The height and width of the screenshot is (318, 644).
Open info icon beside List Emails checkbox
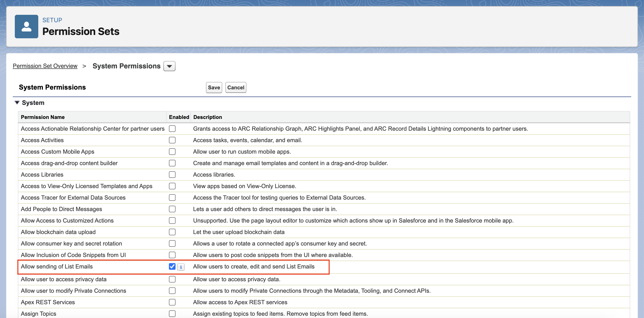pyautogui.click(x=181, y=267)
